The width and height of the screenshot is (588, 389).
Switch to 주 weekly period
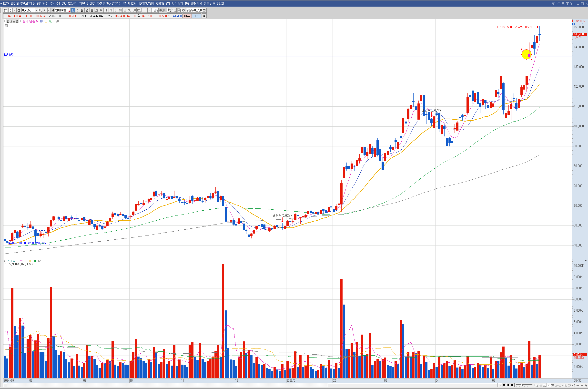pyautogui.click(x=77, y=10)
